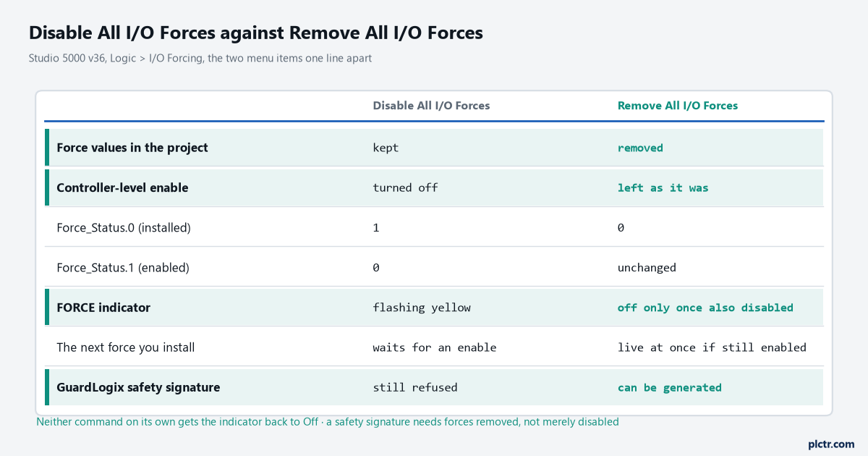This screenshot has width=868, height=456.
Task: Click the 'Force_Status.1 (enabled)' row label
Action: (x=123, y=267)
